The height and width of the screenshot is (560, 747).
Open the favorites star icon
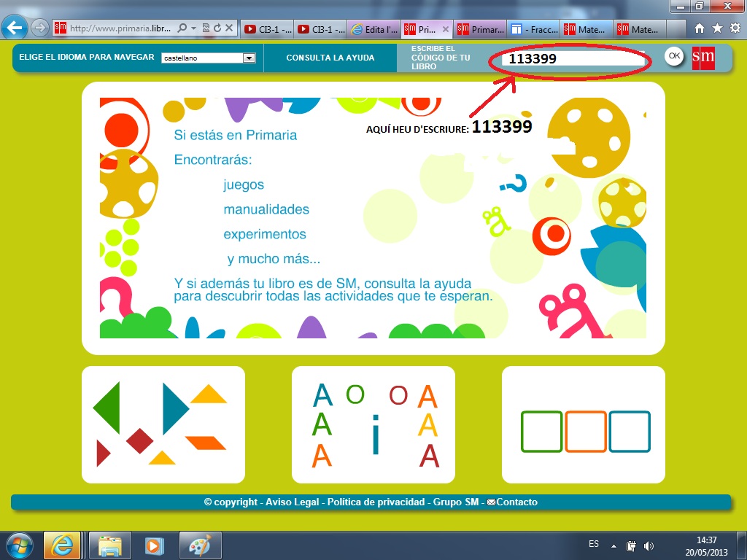pos(717,28)
